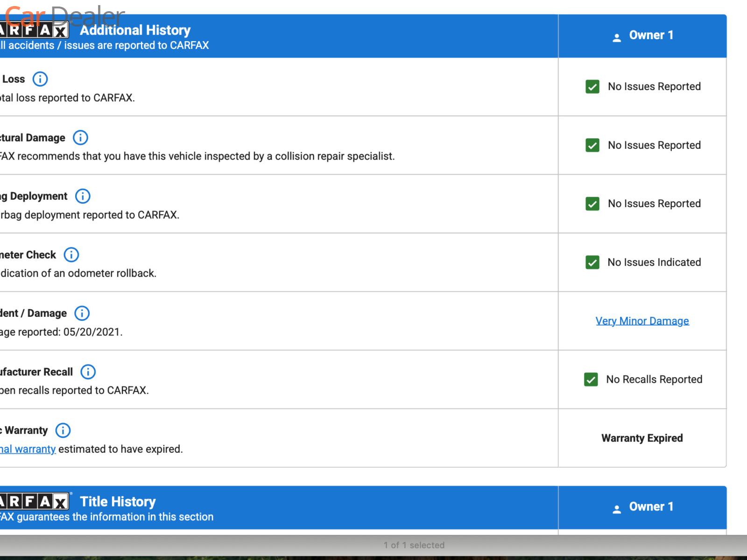Click the green checkmark beside No Issues Indicated
The width and height of the screenshot is (747, 560).
click(x=592, y=262)
